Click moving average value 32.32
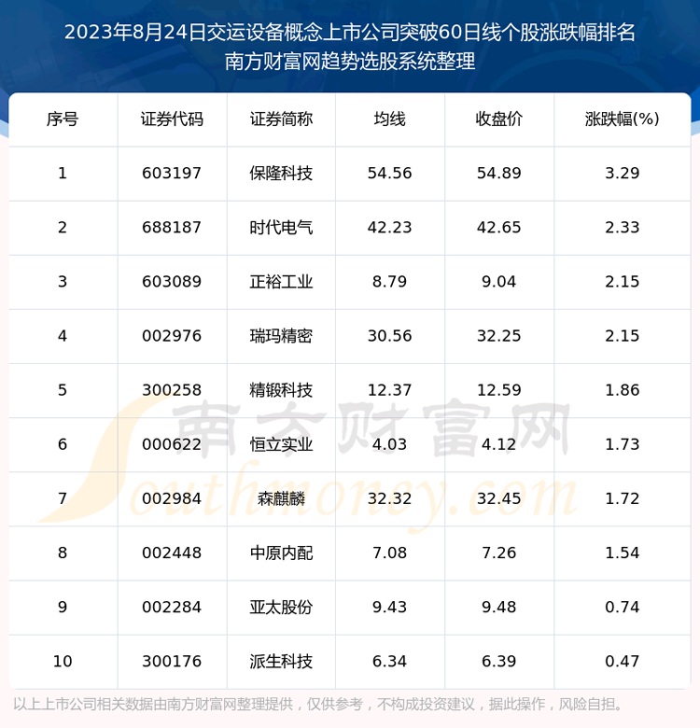The image size is (700, 728). (389, 498)
